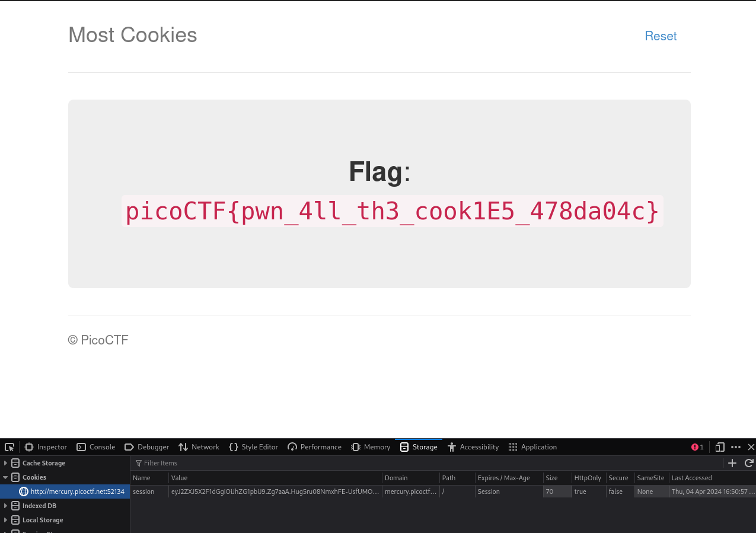Open the Debugger panel

(x=147, y=447)
